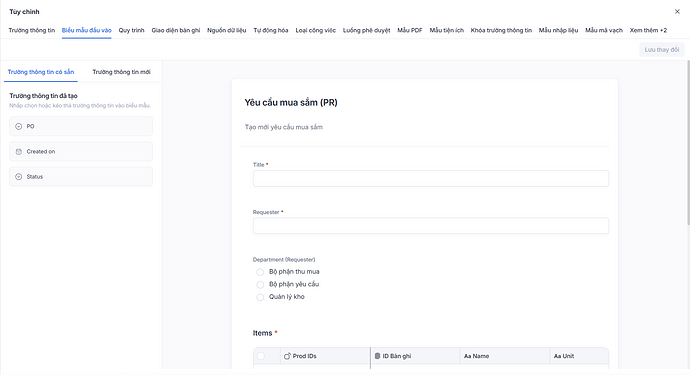Viewport: 690px width, 375px height.
Task: Add the PO field to the form
Action: click(x=81, y=126)
